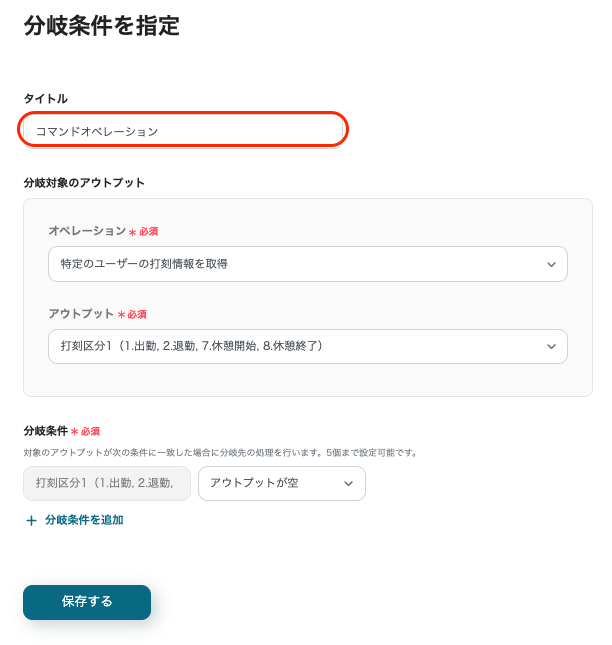Click the 分岐対象のアウトプット section label
The width and height of the screenshot is (612, 645).
(x=84, y=183)
